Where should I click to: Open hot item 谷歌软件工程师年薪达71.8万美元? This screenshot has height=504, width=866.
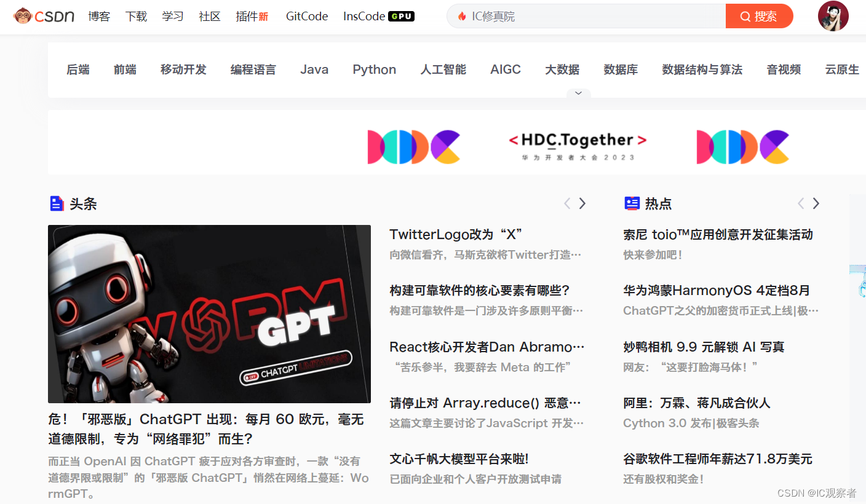click(718, 459)
